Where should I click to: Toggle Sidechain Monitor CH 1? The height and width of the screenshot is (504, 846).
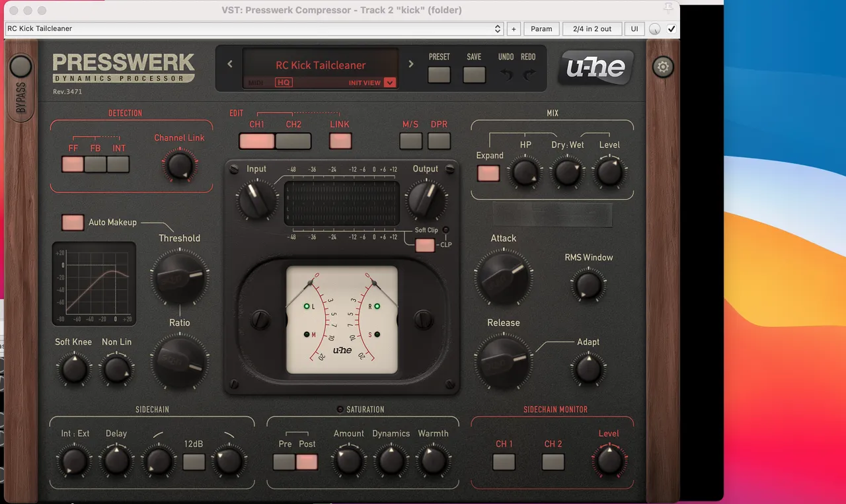tap(504, 462)
